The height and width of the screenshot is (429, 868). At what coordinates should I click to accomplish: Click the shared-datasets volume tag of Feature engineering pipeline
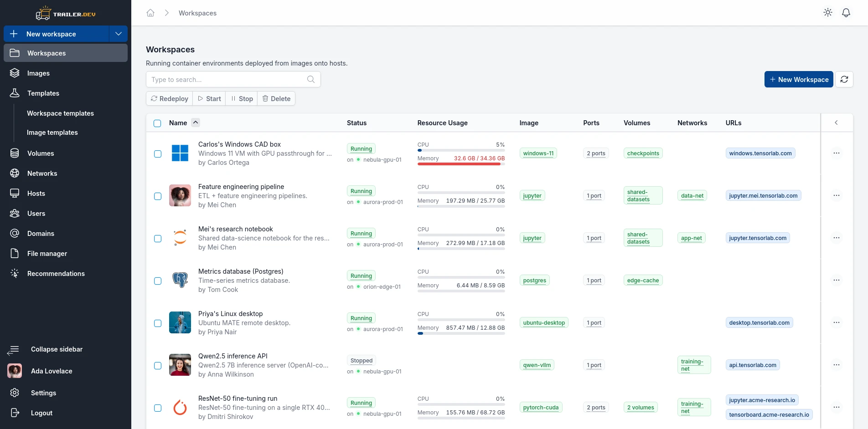click(643, 195)
